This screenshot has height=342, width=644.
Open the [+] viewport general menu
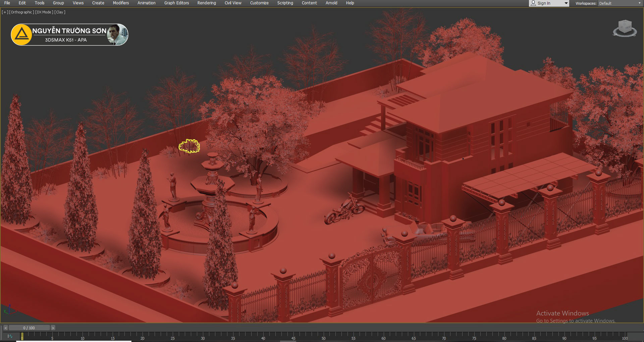(x=5, y=12)
